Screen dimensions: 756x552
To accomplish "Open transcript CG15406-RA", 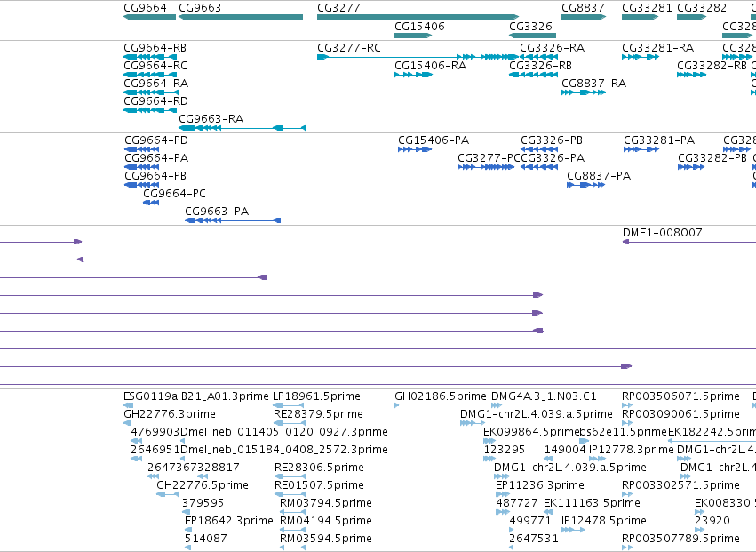I will (430, 66).
